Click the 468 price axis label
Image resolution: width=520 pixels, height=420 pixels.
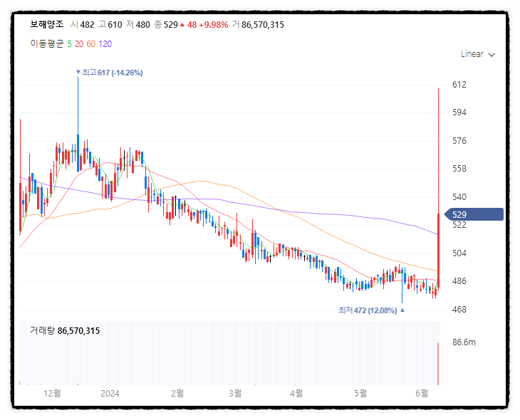tap(459, 310)
